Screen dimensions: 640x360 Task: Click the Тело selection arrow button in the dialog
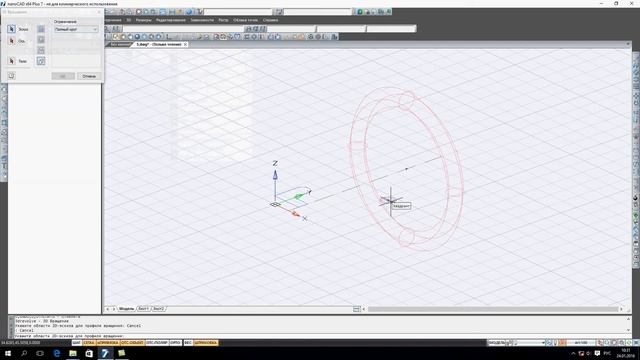[x=11, y=61]
